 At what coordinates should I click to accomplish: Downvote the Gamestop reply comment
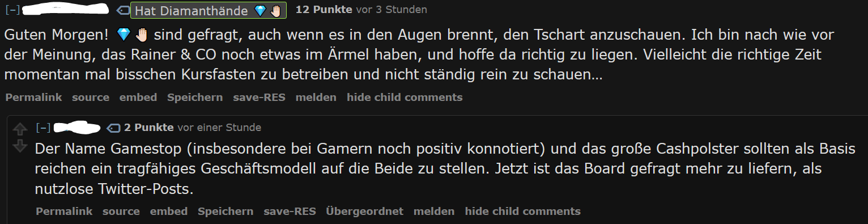coord(20,146)
